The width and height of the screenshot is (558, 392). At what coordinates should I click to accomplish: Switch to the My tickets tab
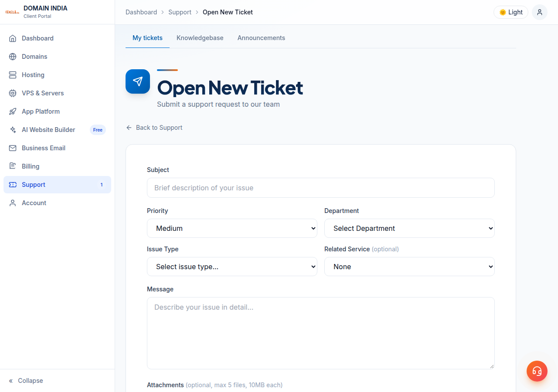pyautogui.click(x=147, y=38)
